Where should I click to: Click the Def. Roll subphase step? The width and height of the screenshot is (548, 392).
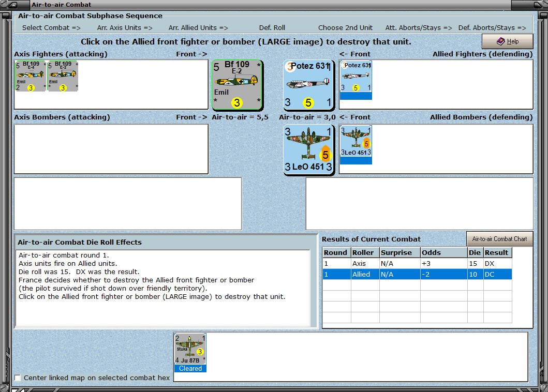pos(272,27)
